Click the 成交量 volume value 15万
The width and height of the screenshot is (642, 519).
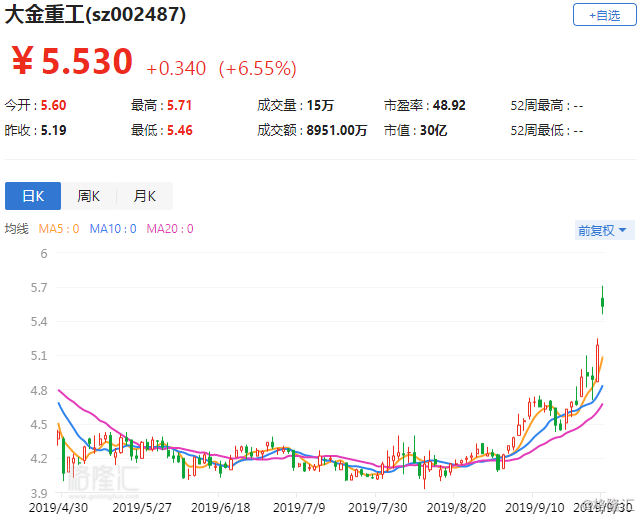click(320, 106)
